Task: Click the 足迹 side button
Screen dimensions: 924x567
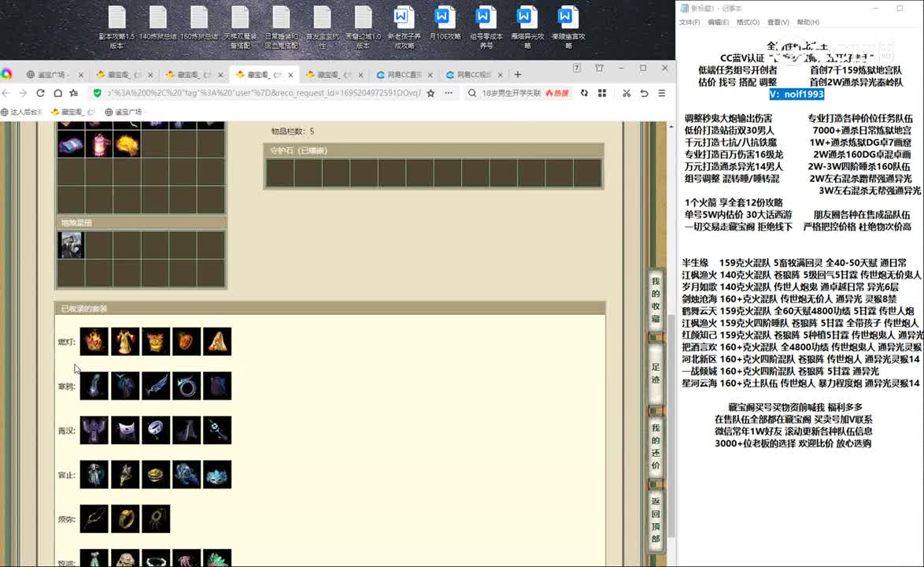Action: coord(656,374)
